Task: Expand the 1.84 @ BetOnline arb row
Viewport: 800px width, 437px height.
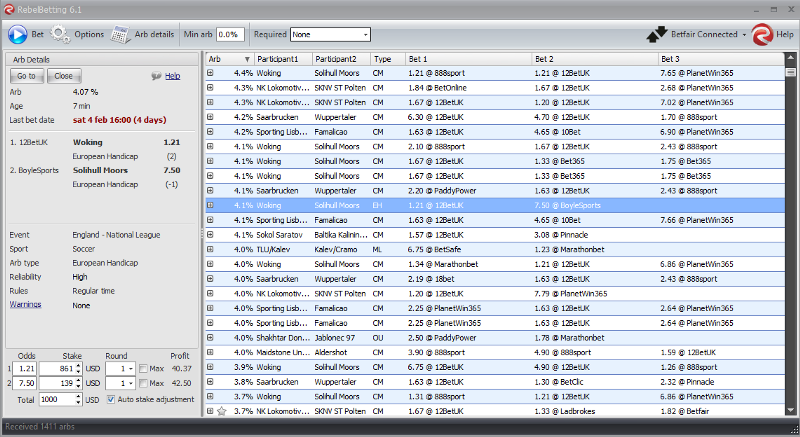Action: pos(210,88)
